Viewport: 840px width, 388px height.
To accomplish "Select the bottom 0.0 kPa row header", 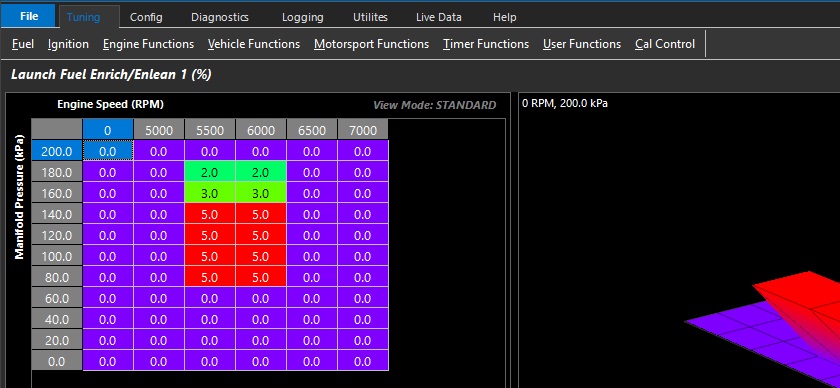I will [57, 362].
